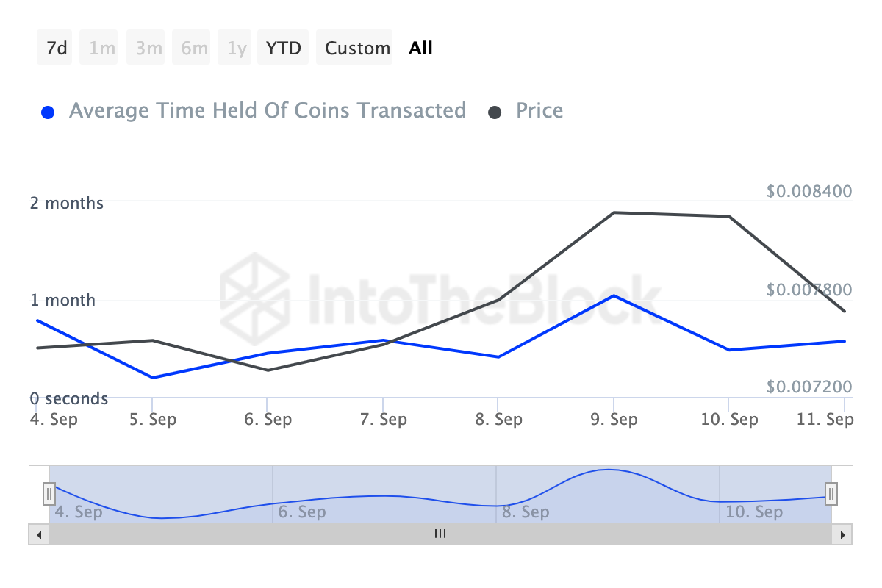Click the scrollbar left arrow
This screenshot has width=882, height=588.
pyautogui.click(x=38, y=534)
